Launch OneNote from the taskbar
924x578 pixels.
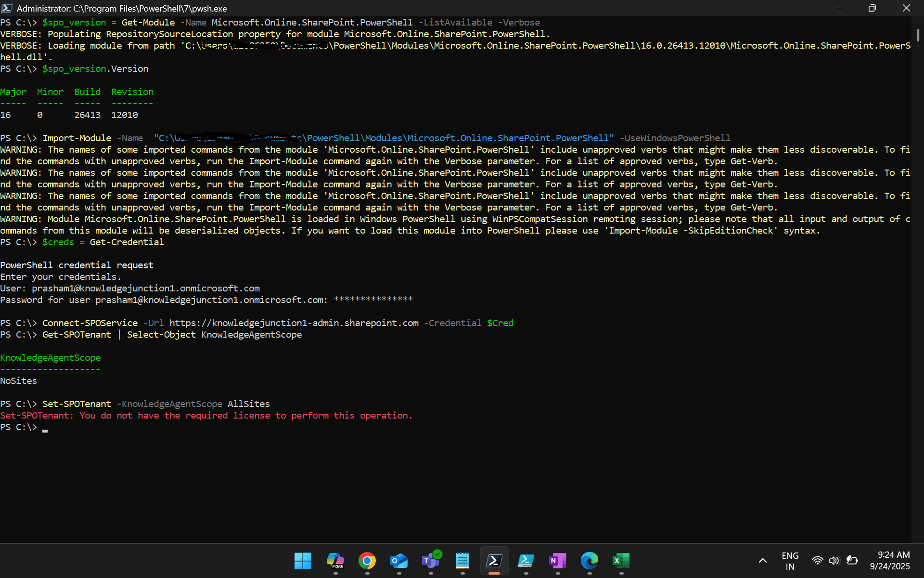point(558,562)
